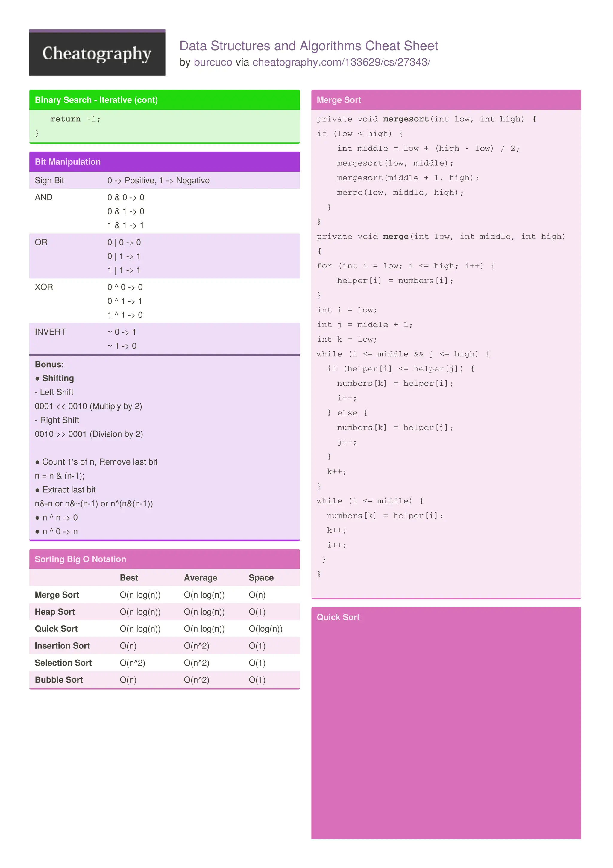Click the 'while (i <= middle) {' line
The width and height of the screenshot is (613, 868).
tap(370, 501)
